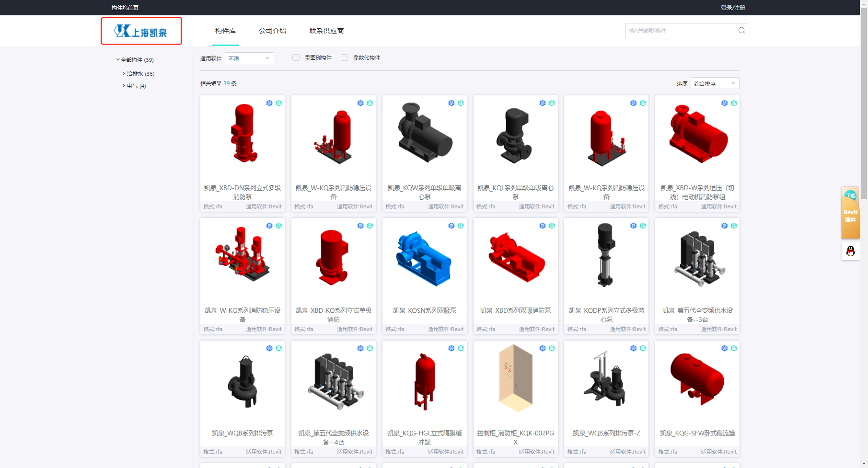This screenshot has width=868, height=468.
Task: Open the 适用软件 dropdown showing 不限
Action: click(249, 58)
